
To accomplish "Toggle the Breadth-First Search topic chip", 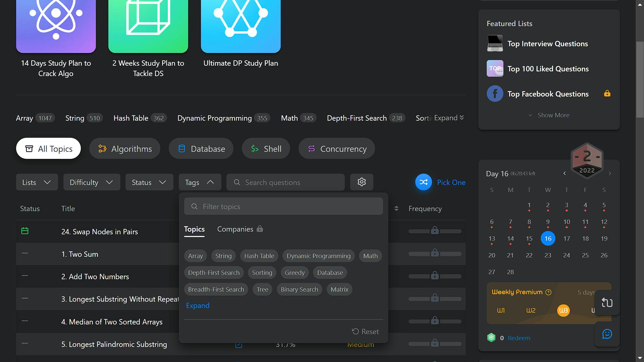I will [216, 289].
